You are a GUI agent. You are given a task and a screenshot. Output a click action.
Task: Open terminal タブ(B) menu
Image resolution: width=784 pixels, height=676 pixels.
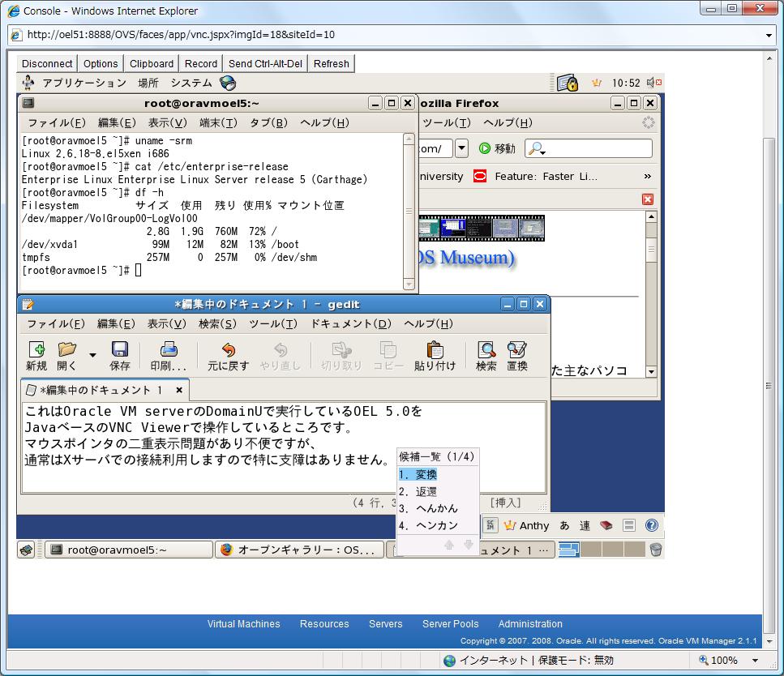tap(269, 122)
